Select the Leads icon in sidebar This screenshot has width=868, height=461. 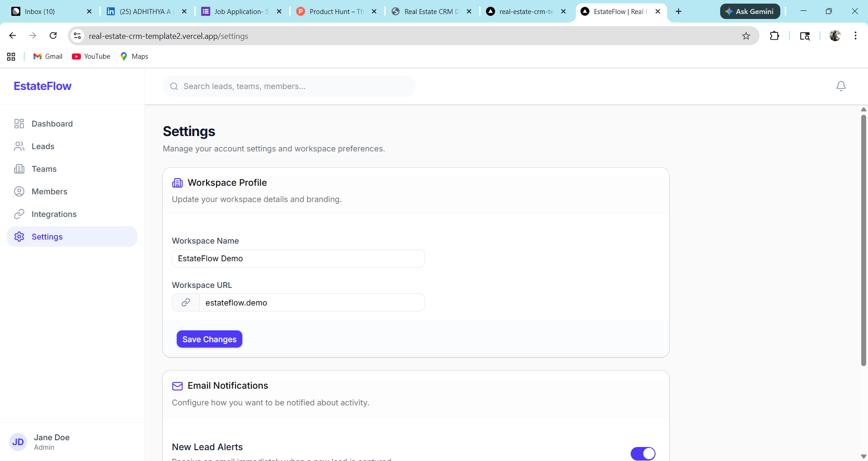[19, 146]
